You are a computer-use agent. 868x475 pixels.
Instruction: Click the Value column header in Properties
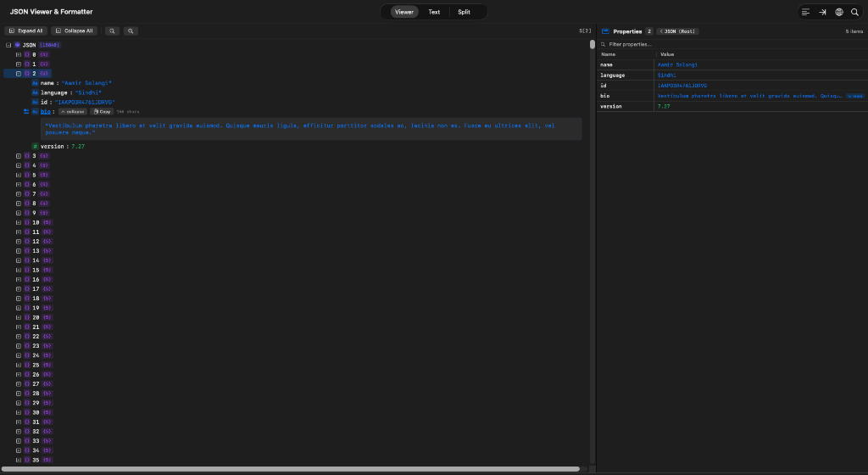(x=667, y=54)
